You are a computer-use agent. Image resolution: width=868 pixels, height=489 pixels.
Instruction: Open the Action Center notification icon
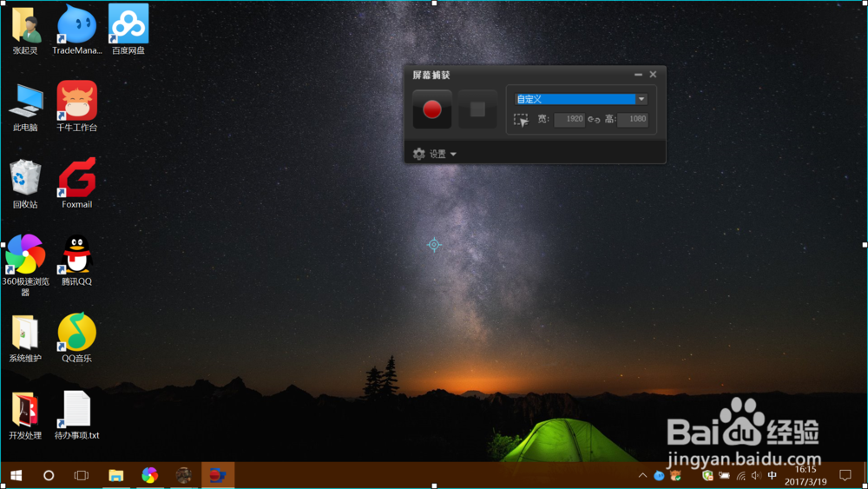(x=845, y=475)
